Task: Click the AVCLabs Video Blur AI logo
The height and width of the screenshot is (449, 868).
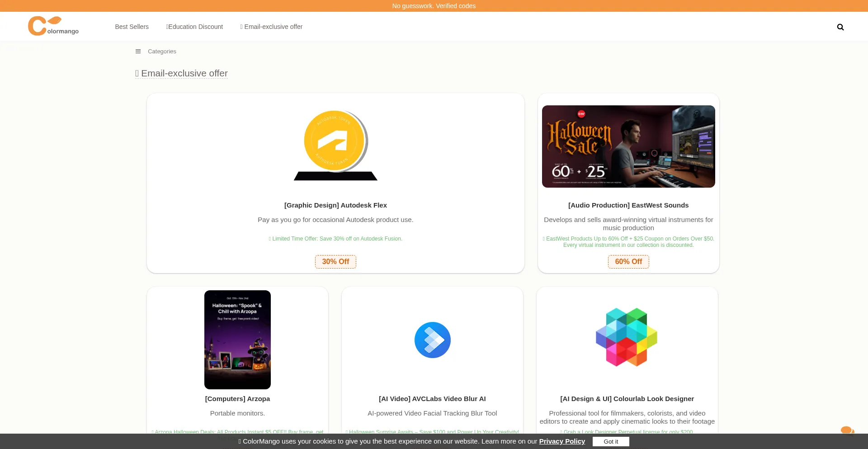Action: pos(432,340)
